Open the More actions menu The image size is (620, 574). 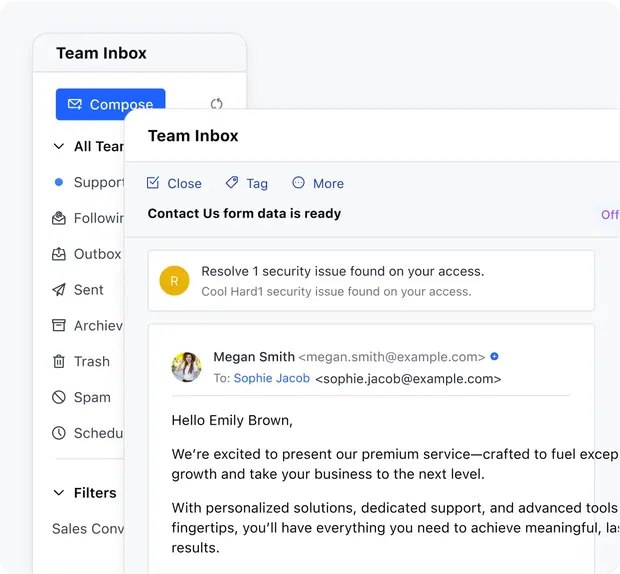tap(318, 183)
